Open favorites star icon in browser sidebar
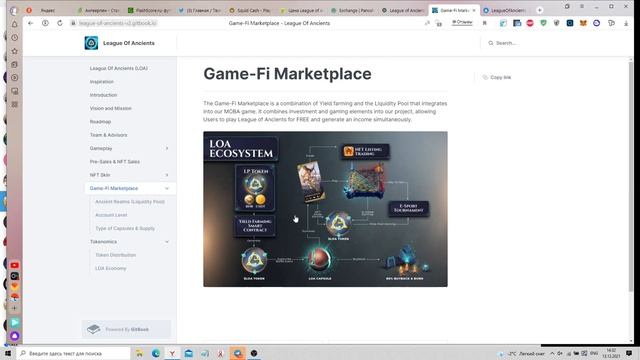 click(15, 51)
